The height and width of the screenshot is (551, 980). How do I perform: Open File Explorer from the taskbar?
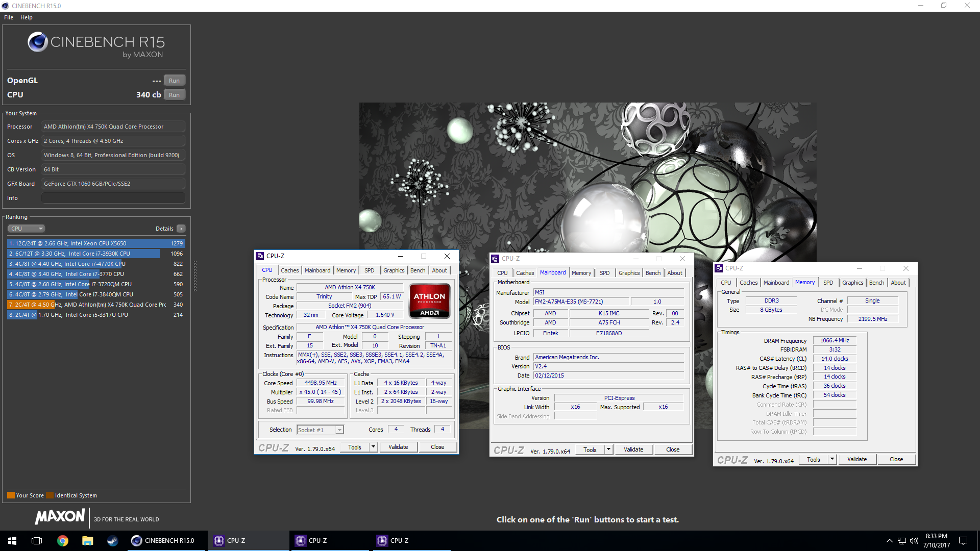(x=87, y=541)
